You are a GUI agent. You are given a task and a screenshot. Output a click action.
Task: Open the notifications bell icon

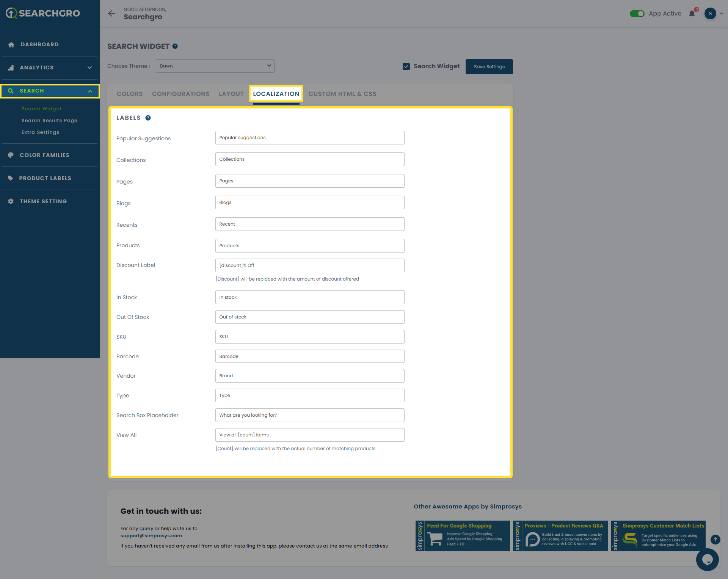(692, 14)
